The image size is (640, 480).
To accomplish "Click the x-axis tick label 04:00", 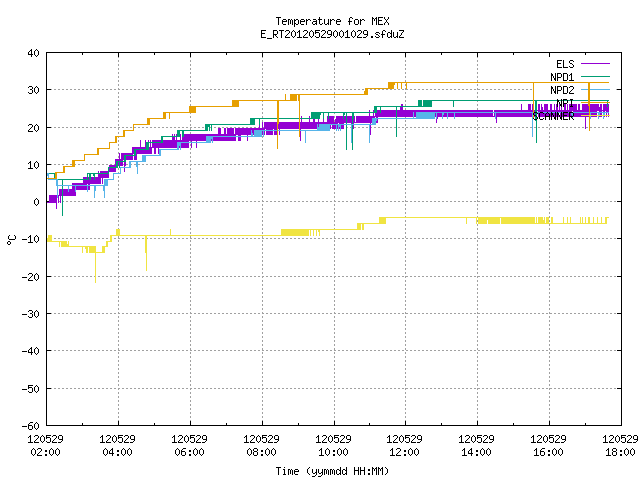I will [x=117, y=452].
